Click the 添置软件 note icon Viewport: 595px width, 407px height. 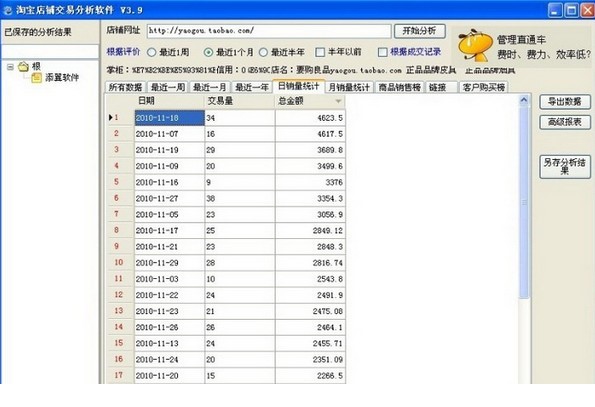click(x=36, y=78)
